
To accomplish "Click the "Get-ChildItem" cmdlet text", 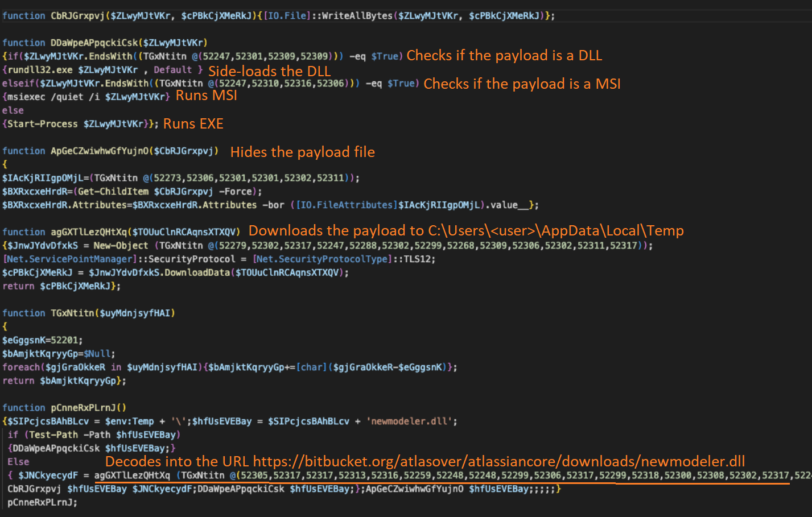I will [113, 192].
